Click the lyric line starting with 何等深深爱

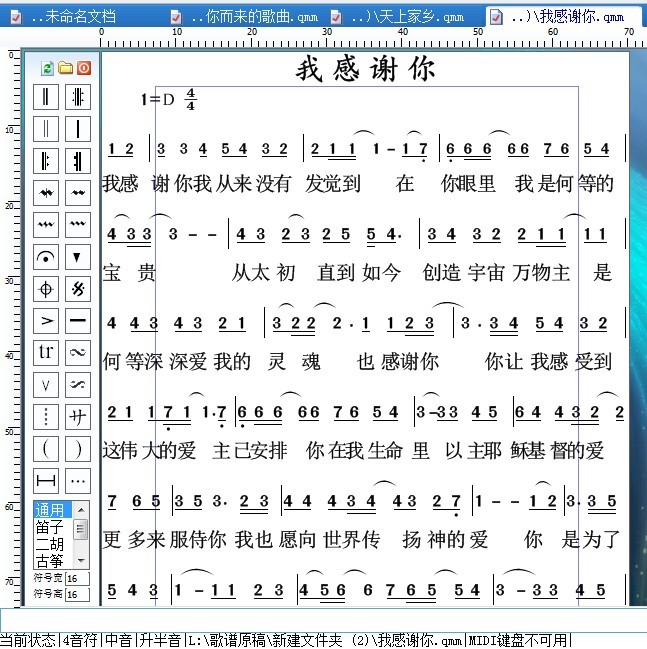pos(358,362)
